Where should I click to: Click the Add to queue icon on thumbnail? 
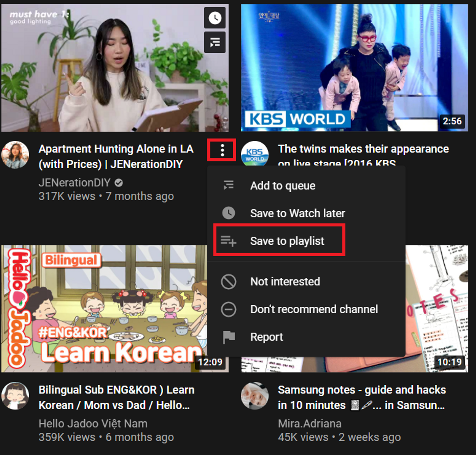(x=215, y=42)
